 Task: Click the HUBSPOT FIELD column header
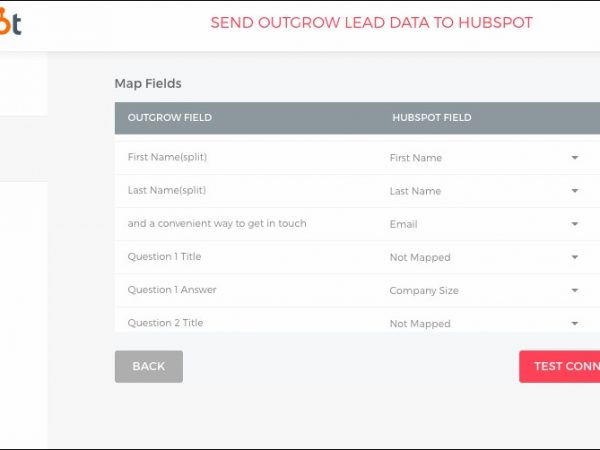click(x=431, y=118)
